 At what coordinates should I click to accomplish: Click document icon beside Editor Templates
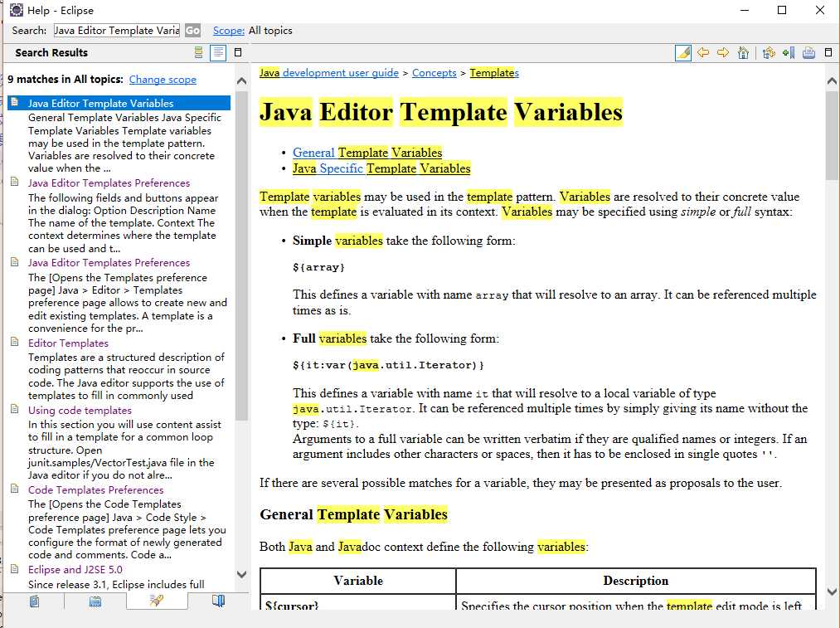[x=15, y=342]
